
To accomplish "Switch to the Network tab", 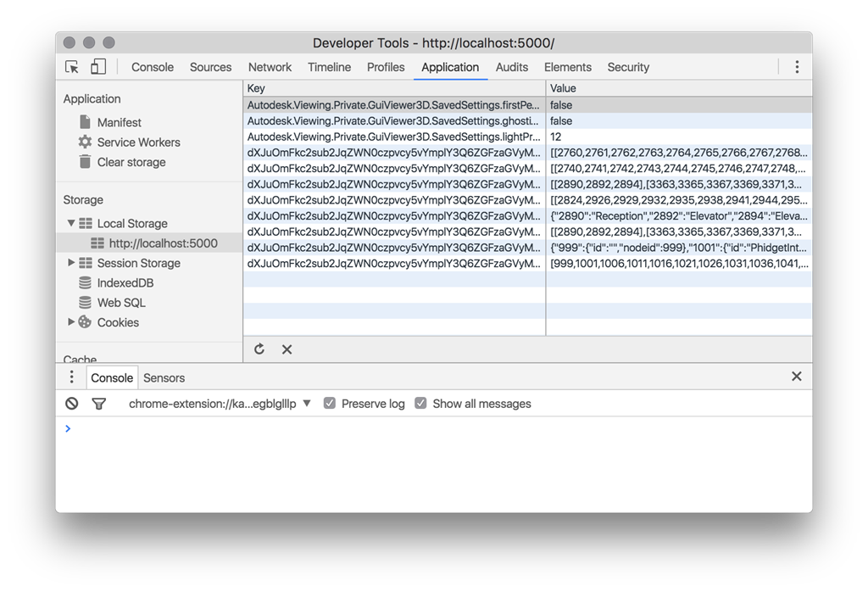I will [x=270, y=67].
